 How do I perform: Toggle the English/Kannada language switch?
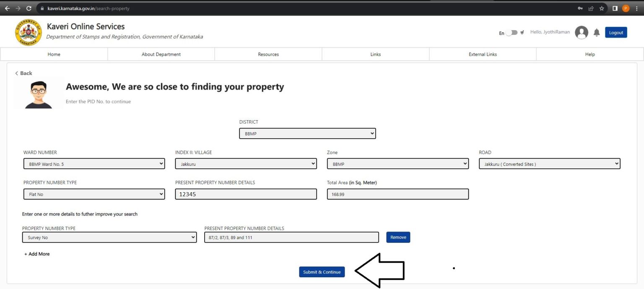512,33
